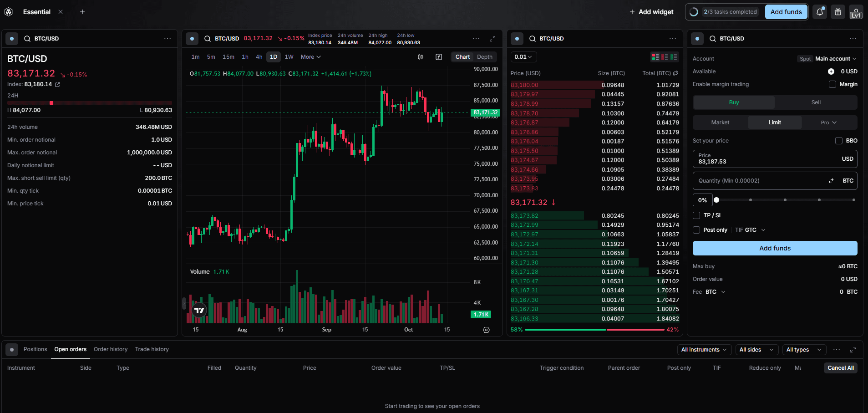The image size is (868, 413).
Task: Expand the chart widget to fullscreen
Action: (492, 39)
